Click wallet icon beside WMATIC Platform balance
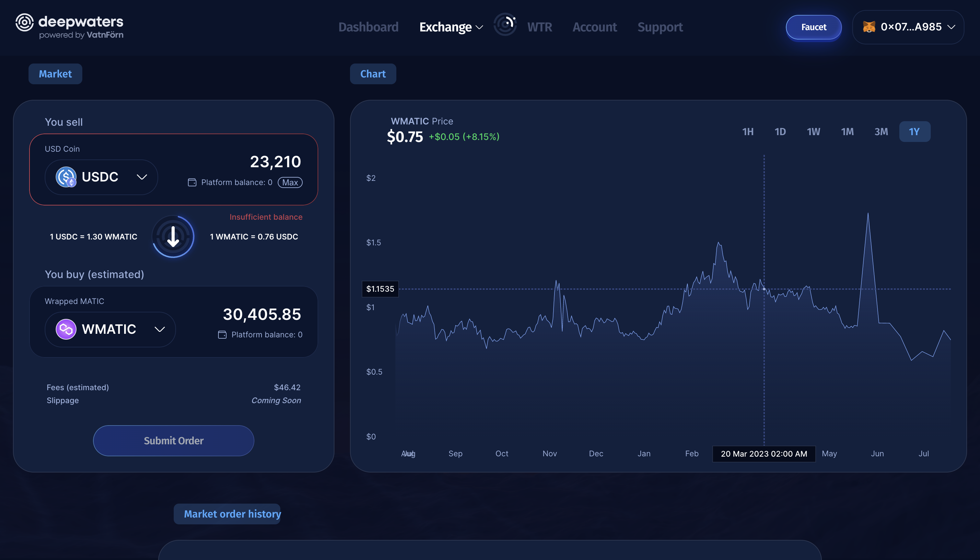980x560 pixels. tap(222, 335)
